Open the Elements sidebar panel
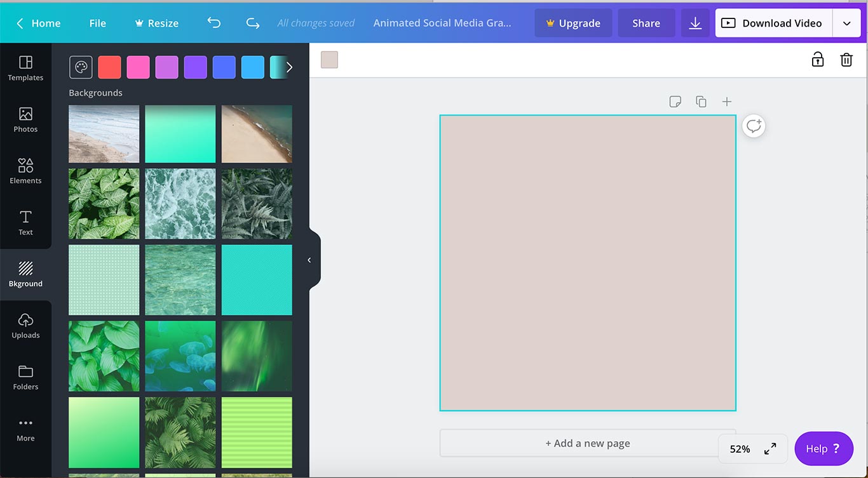The height and width of the screenshot is (478, 868). pos(25,171)
